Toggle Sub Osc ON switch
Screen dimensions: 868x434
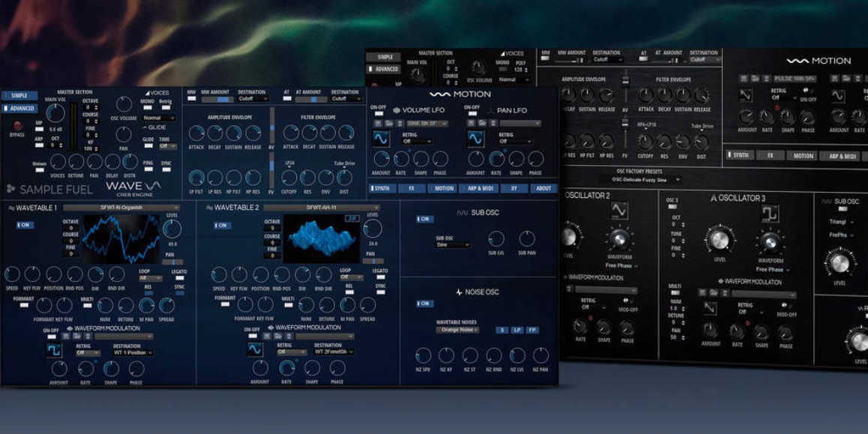tap(425, 219)
